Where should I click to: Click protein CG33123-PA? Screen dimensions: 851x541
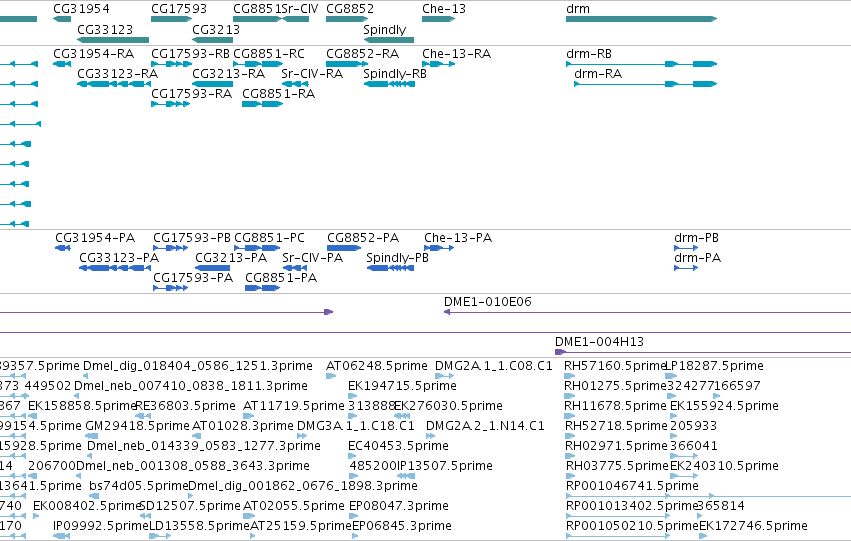tap(115, 268)
